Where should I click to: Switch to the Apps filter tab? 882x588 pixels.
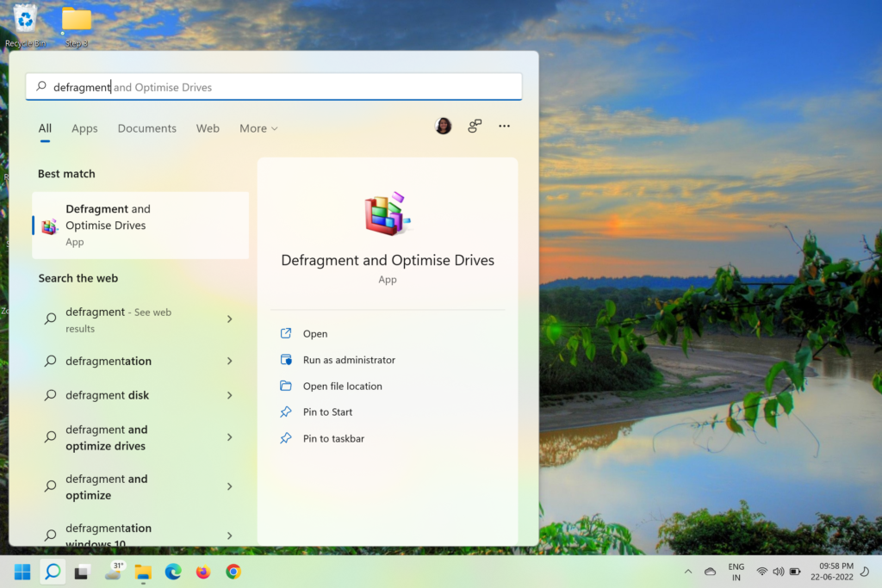84,128
